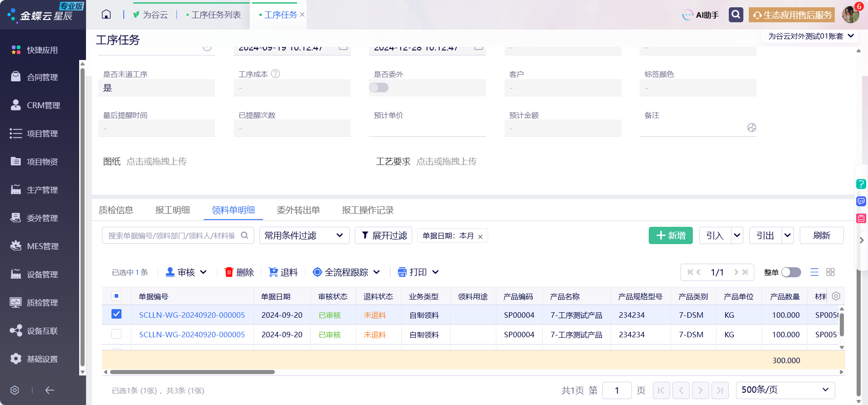The image size is (868, 405).
Task: Show 工序成本 help tooltip icon
Action: pos(275,74)
